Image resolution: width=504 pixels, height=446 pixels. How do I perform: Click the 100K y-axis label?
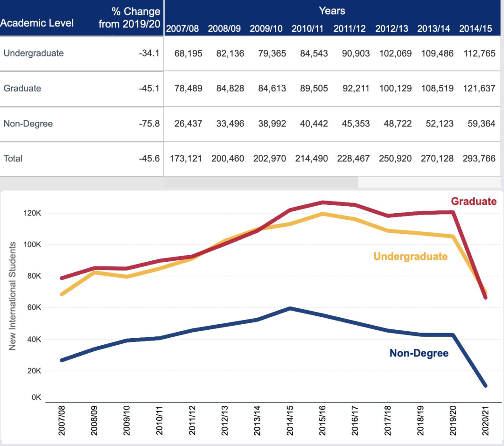(32, 244)
